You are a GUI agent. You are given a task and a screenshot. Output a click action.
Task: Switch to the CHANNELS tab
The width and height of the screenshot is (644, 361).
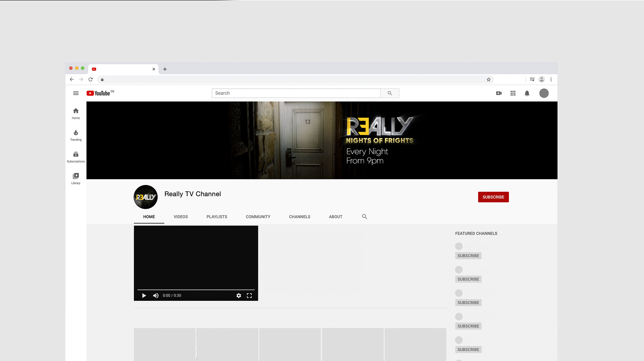click(x=300, y=217)
